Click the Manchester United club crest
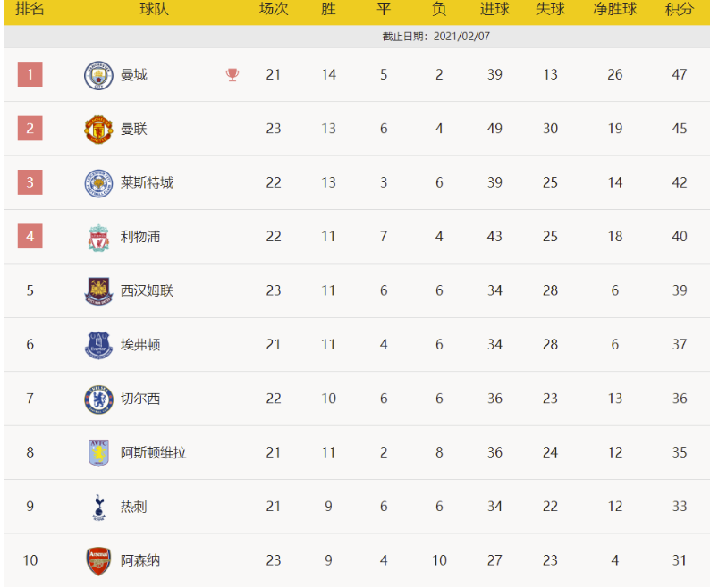Image resolution: width=710 pixels, height=588 pixels. pyautogui.click(x=97, y=129)
